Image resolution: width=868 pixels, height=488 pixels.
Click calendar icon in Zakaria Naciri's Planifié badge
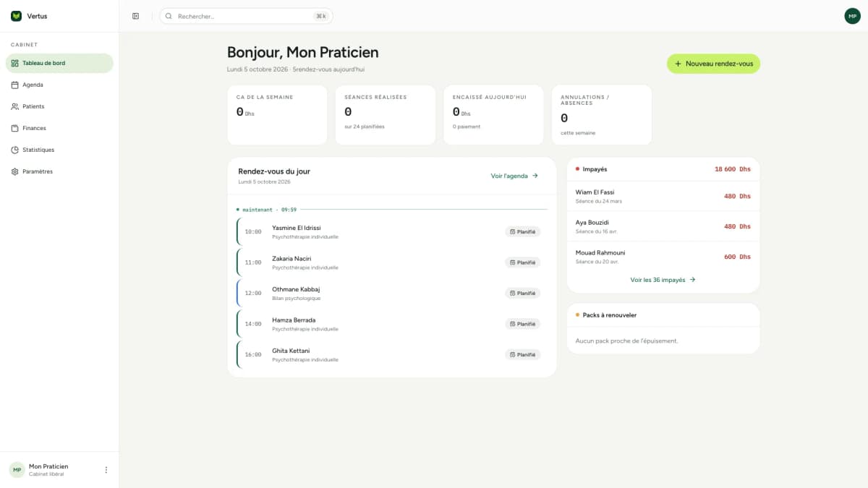(x=513, y=262)
